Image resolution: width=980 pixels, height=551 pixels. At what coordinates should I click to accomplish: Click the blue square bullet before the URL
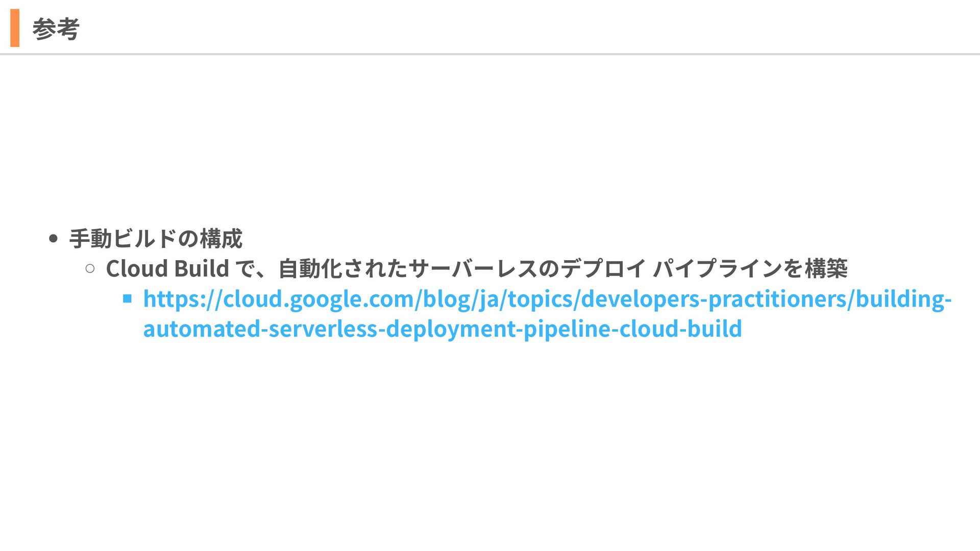point(128,298)
